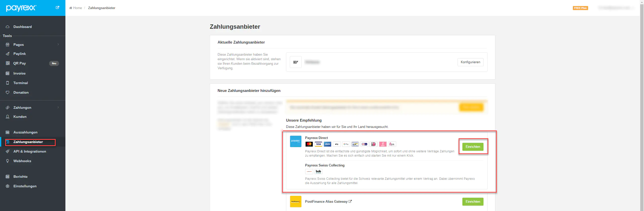644x211 pixels.
Task: Click the Paylink paper plane icon
Action: click(8, 54)
